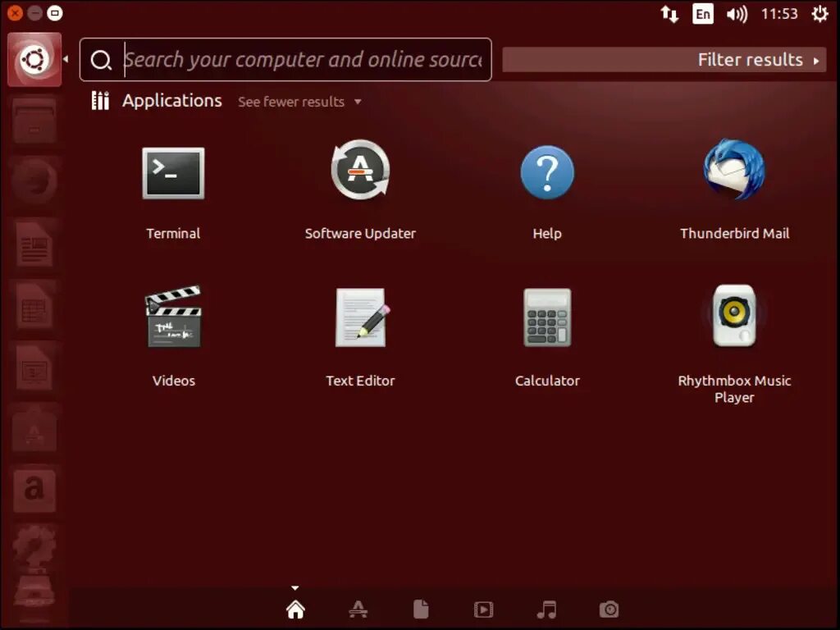Click the Dash search field
The image size is (840, 630).
285,59
